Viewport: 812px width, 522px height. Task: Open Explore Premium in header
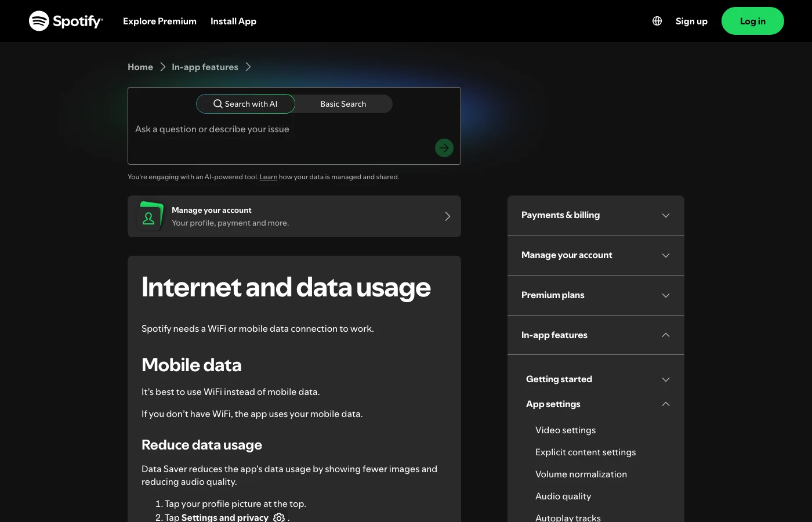click(x=159, y=21)
